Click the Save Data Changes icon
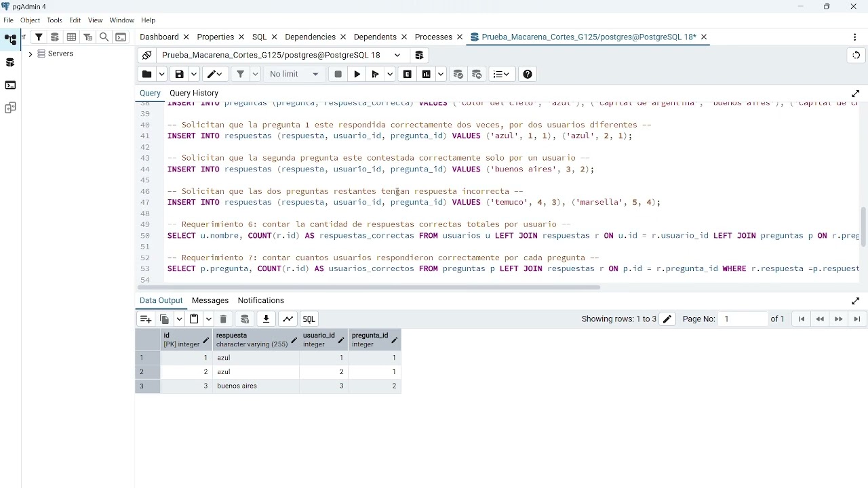Screen dimensions: 868x488 coord(245,319)
